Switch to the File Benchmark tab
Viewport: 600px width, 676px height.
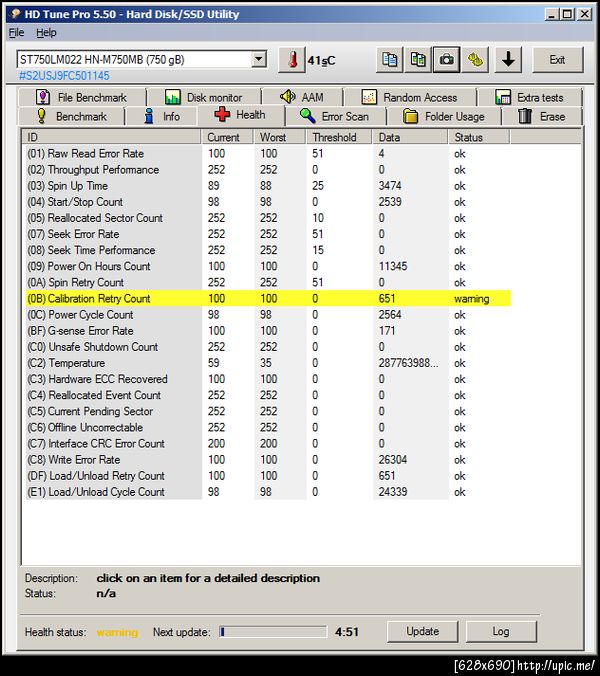point(82,97)
